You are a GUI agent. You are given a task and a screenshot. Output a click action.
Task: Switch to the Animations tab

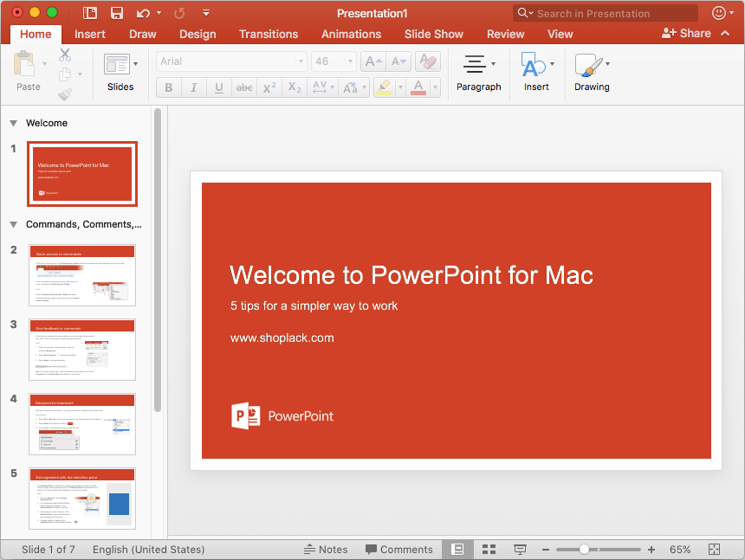[351, 34]
